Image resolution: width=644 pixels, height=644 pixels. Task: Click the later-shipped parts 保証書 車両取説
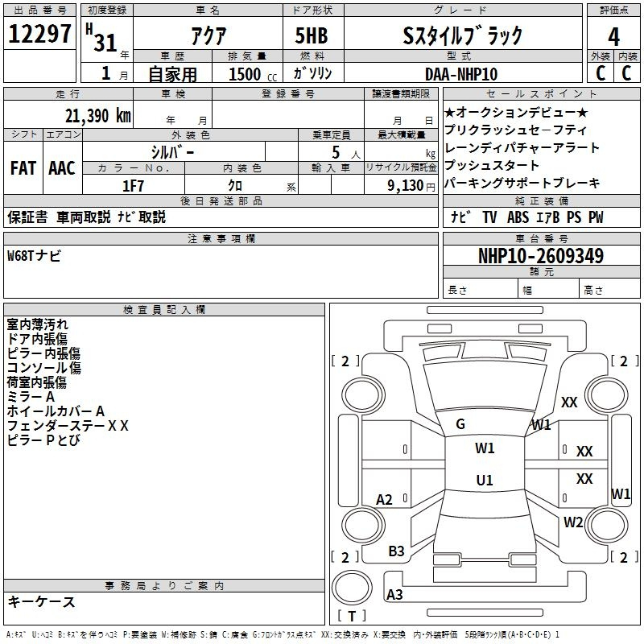click(x=59, y=217)
